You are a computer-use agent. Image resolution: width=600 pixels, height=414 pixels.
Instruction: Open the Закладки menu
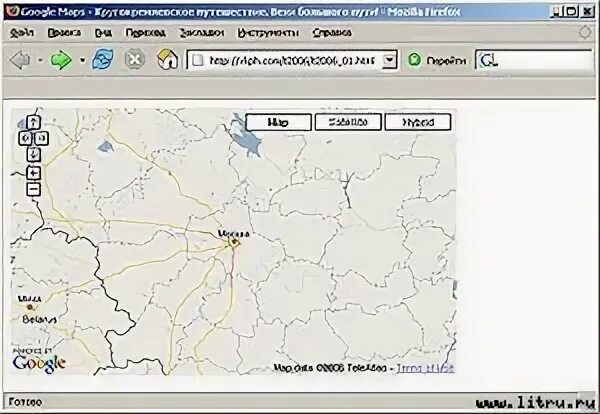click(202, 33)
